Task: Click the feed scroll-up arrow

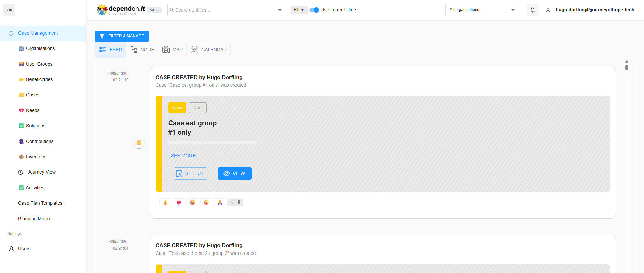Action: coord(627,61)
